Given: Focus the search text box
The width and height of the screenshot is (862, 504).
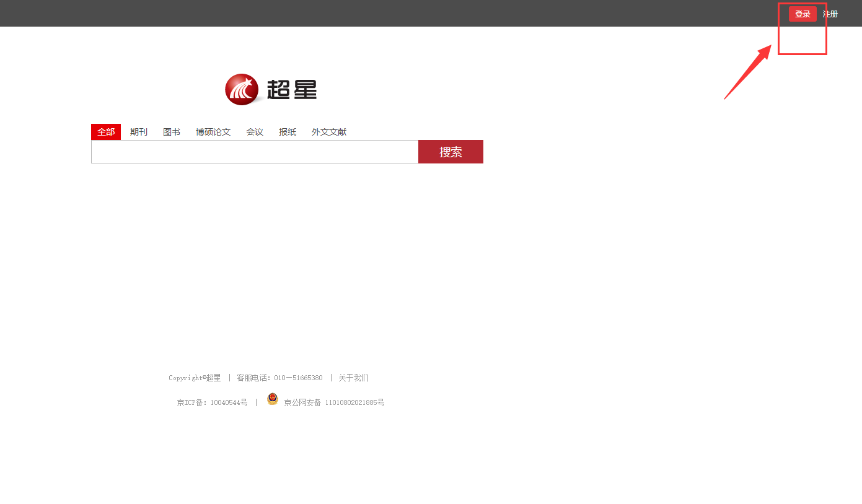Looking at the screenshot, I should 255,152.
